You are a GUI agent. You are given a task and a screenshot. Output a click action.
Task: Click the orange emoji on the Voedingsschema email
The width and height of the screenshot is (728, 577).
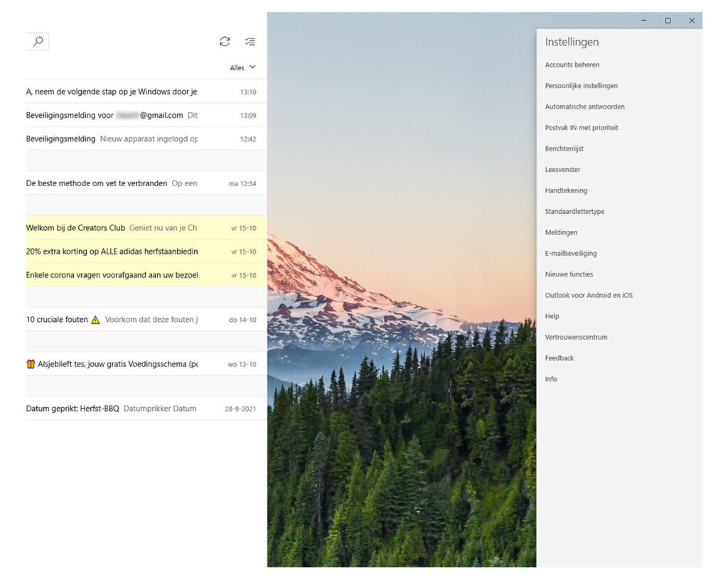(30, 364)
